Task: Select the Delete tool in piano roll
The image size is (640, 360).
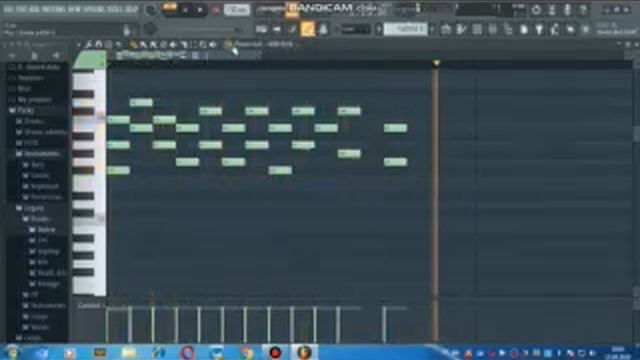Action: (x=163, y=44)
